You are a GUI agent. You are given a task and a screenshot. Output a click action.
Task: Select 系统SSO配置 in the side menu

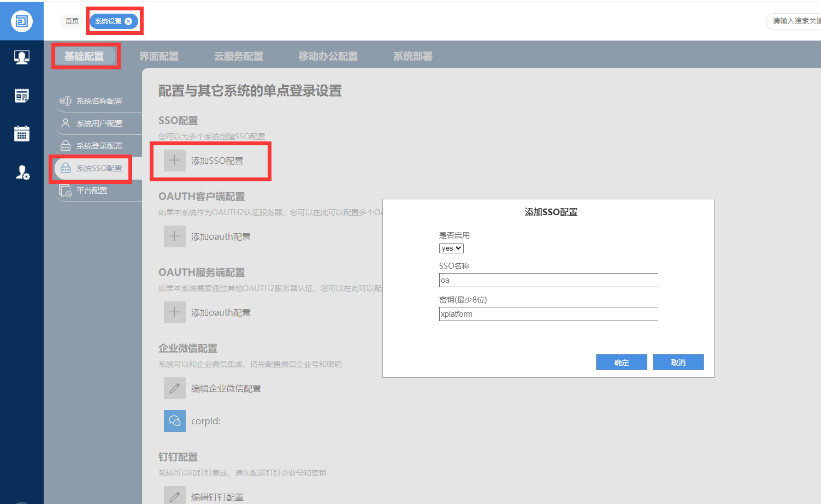click(99, 168)
